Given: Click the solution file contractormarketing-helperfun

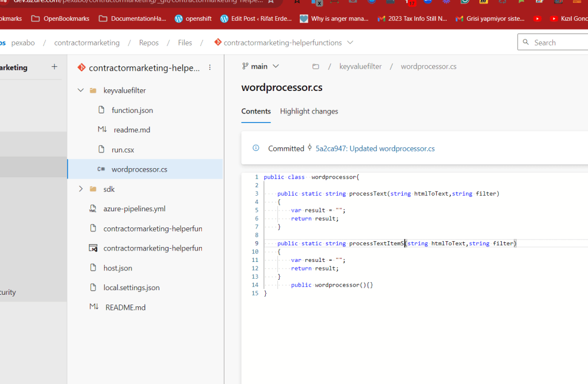Looking at the screenshot, I should (152, 248).
